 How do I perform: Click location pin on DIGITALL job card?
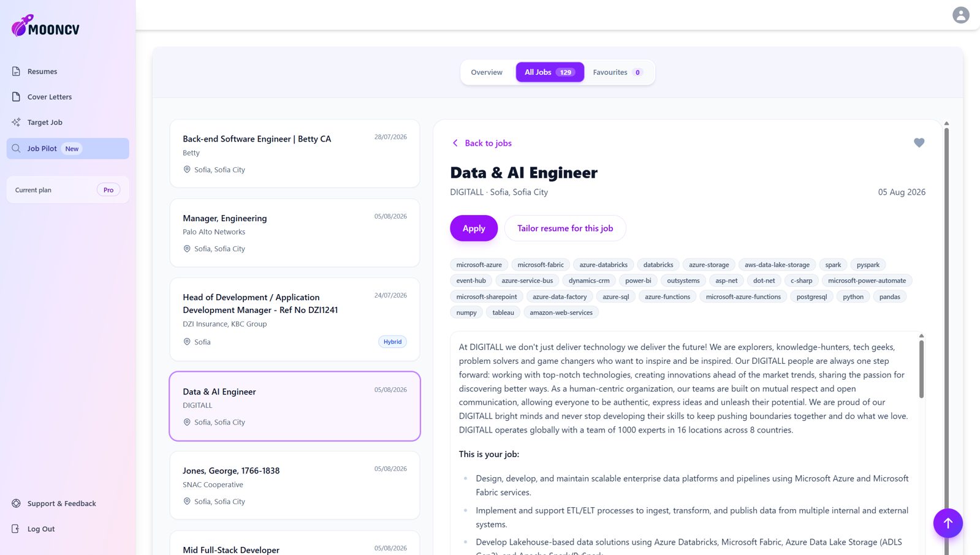click(x=187, y=422)
